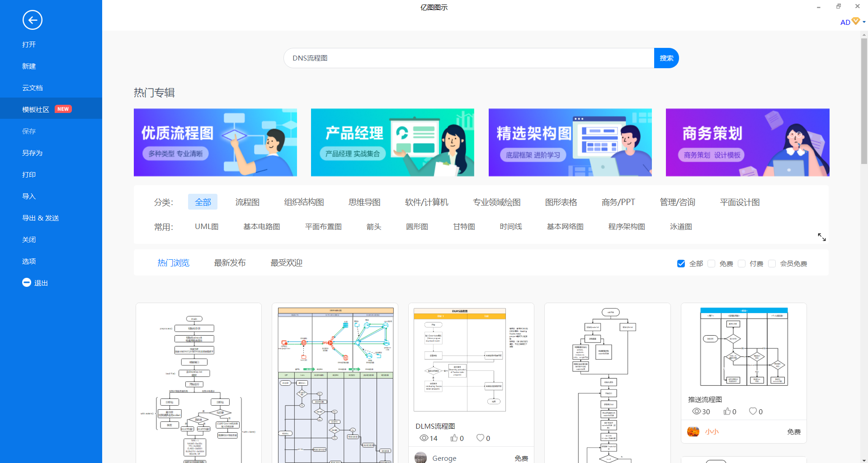Click the avatar of author 小小
Viewport: 868px width, 463px height.
[x=693, y=431]
